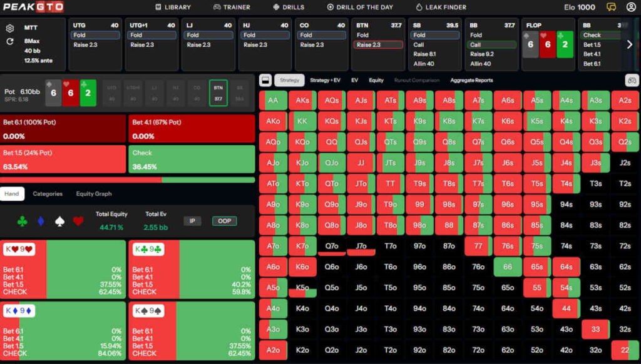Click the gamepad icon above the range grid
Viewport: 641px width, 364px height.
click(x=632, y=81)
